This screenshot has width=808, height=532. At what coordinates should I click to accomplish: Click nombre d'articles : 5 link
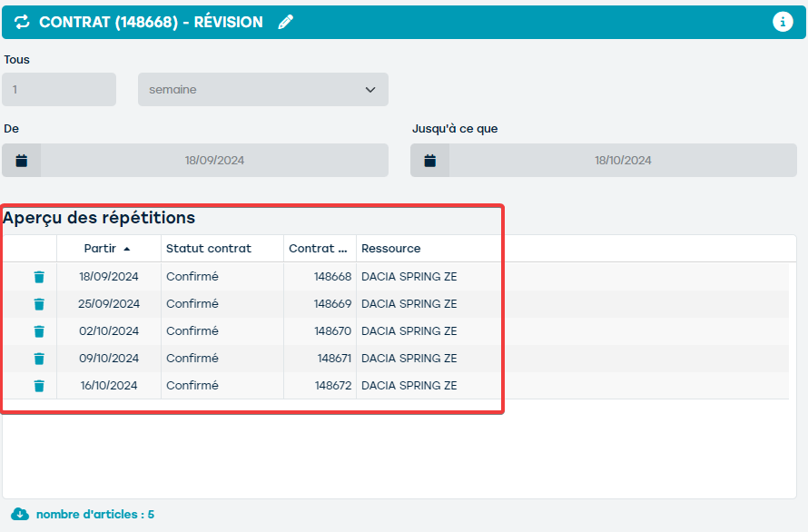tap(94, 515)
